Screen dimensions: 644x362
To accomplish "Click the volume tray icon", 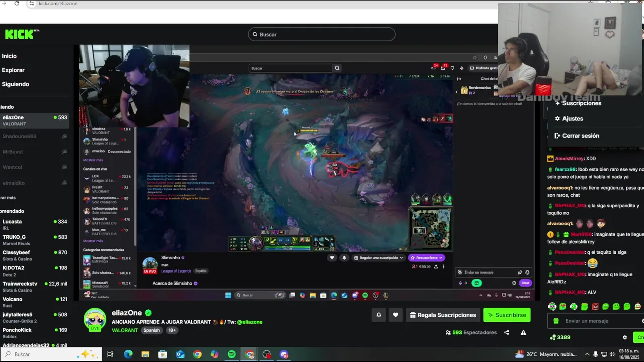I will point(613,354).
